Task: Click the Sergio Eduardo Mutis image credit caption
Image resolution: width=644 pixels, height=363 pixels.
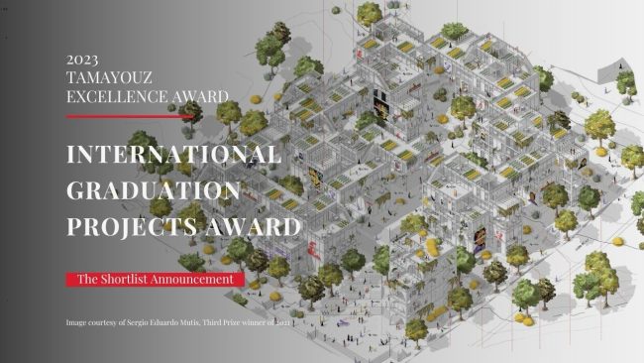Action: 177,322
